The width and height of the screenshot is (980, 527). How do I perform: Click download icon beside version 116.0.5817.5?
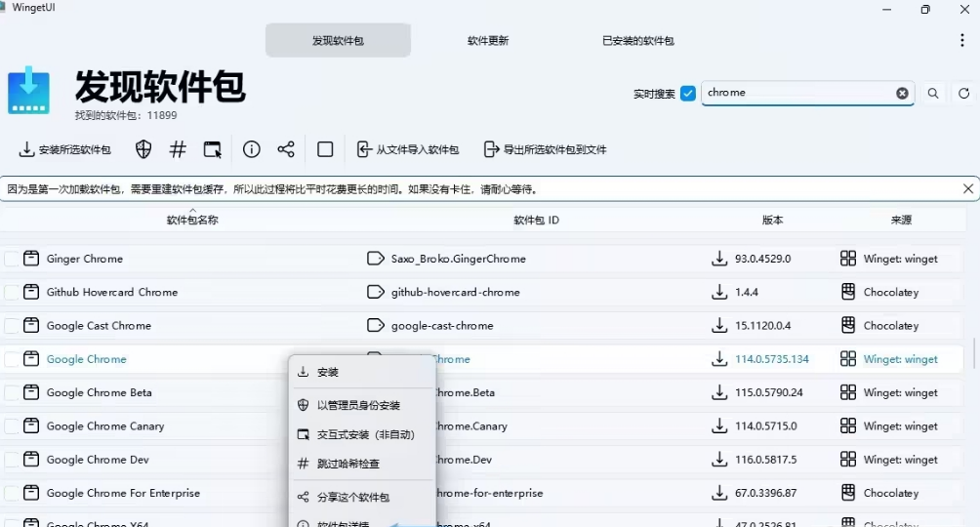[x=719, y=460]
